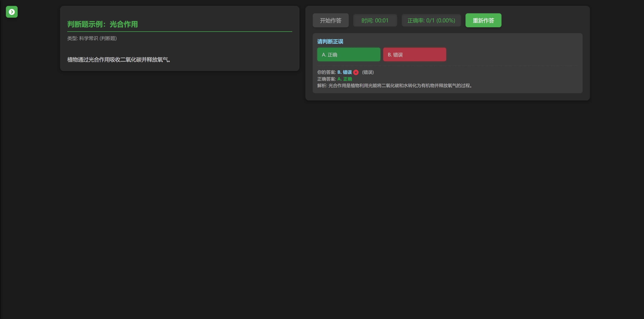Click the 请判断正误 heading
The width and height of the screenshot is (644, 319).
(x=330, y=42)
